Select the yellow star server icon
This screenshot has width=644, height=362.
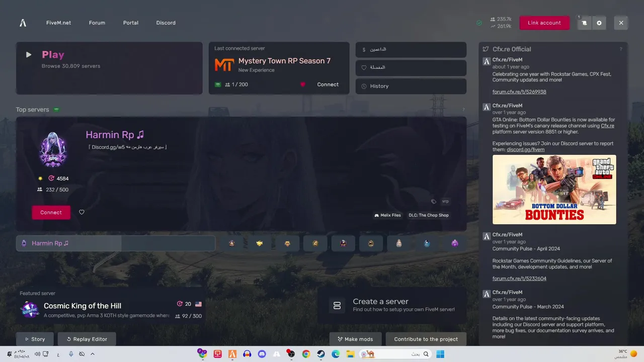point(260,243)
